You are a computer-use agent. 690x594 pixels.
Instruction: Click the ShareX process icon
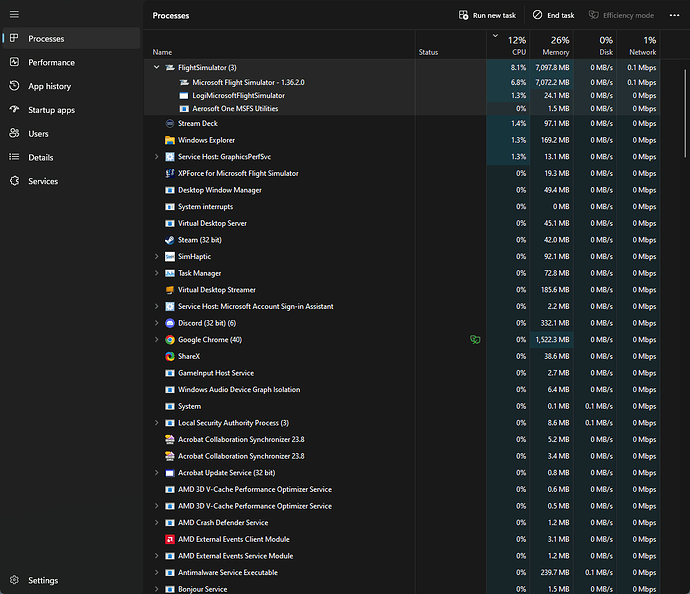169,356
